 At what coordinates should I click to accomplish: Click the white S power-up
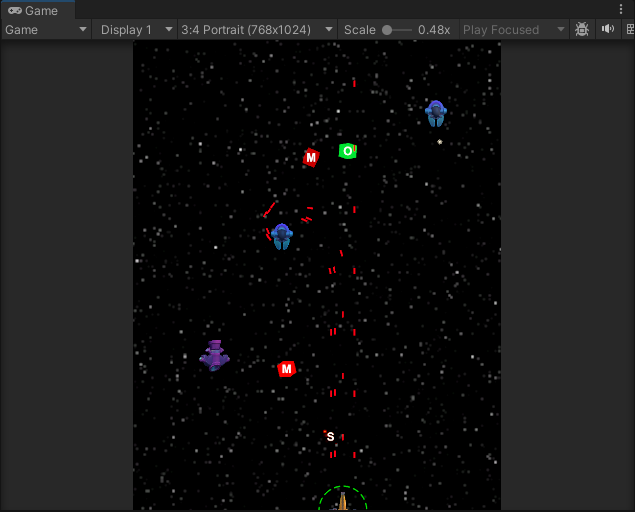[x=330, y=437]
